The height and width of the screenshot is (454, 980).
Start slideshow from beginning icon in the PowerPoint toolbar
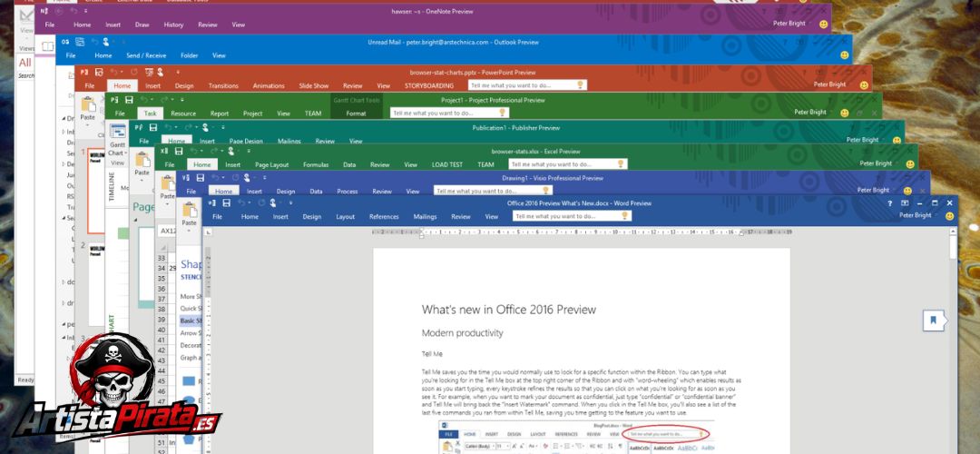[149, 73]
